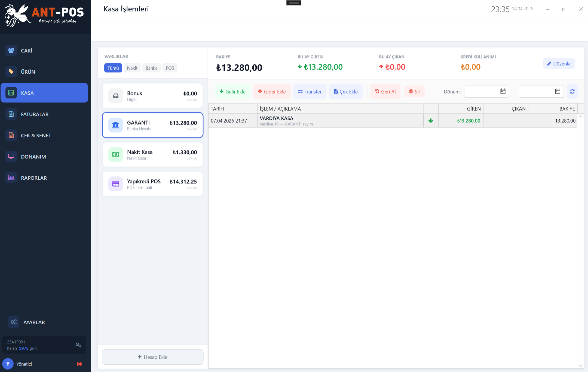Click the table scrollbar down arrow
Screen dimensions: 588x372
580,366
